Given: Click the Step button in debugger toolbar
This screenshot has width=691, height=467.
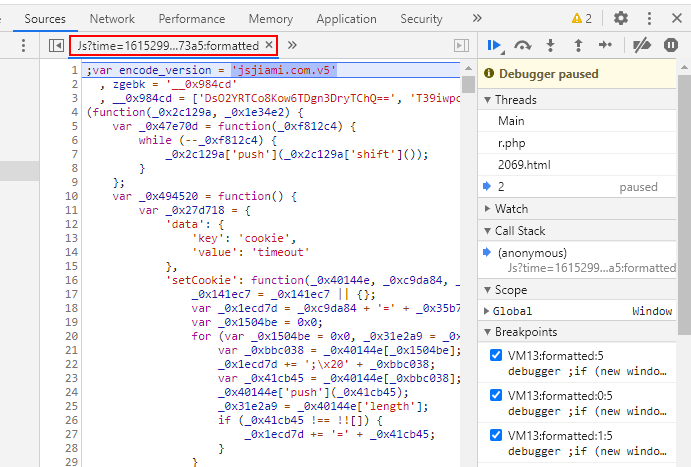Looking at the screenshot, I should click(605, 45).
